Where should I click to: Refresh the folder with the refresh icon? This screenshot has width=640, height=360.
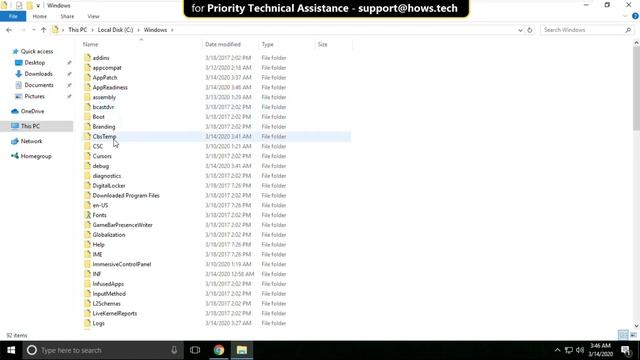coord(530,30)
